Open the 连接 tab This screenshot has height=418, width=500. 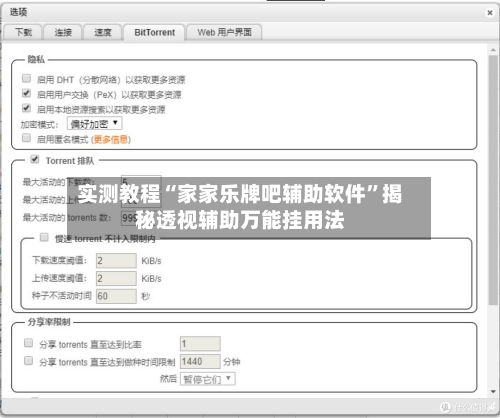[x=63, y=32]
